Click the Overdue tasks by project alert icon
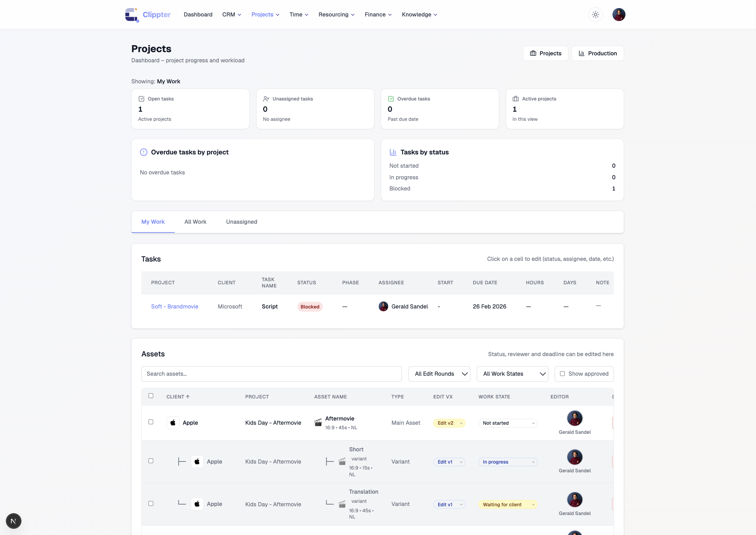This screenshot has width=756, height=535. [143, 152]
